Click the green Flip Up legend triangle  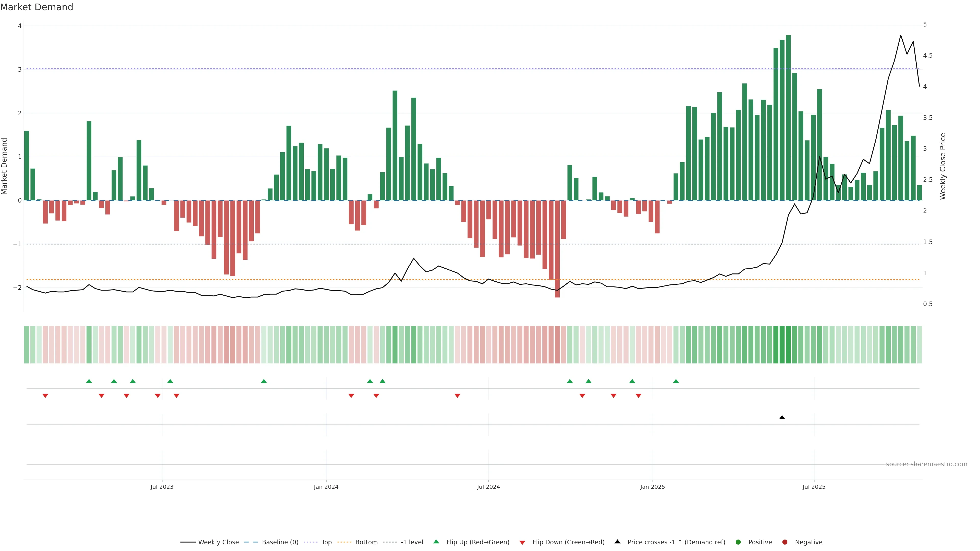pos(436,542)
